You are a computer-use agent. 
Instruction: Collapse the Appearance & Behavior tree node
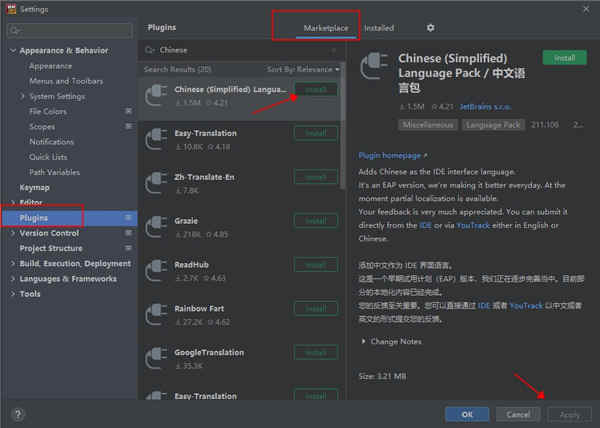tap(13, 50)
